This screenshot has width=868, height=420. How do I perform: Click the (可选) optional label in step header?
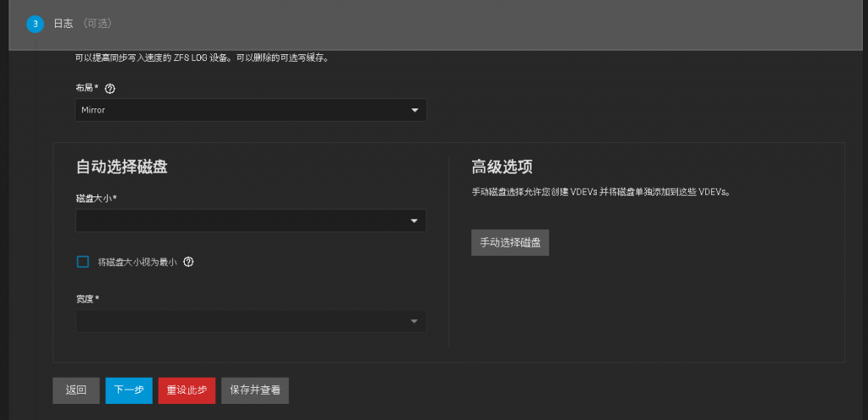(97, 24)
